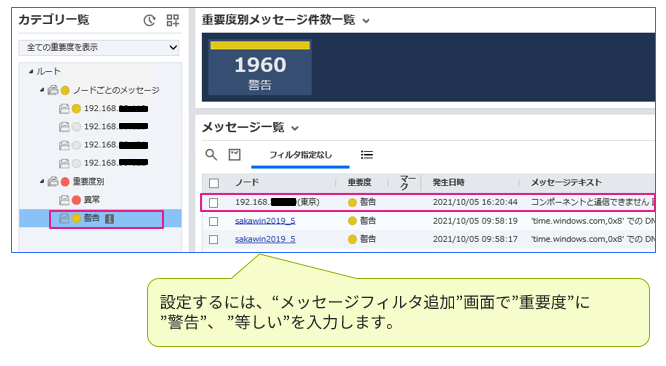Click the 1960 警告 count tile
The height and width of the screenshot is (366, 666).
click(x=260, y=68)
